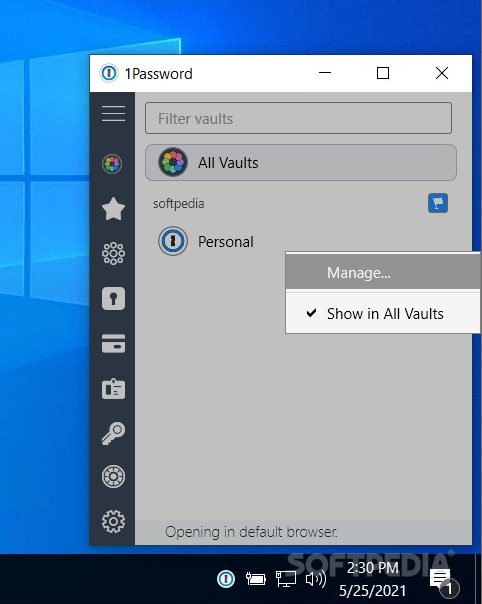
Task: Open the notification center icon
Action: pyautogui.click(x=443, y=580)
